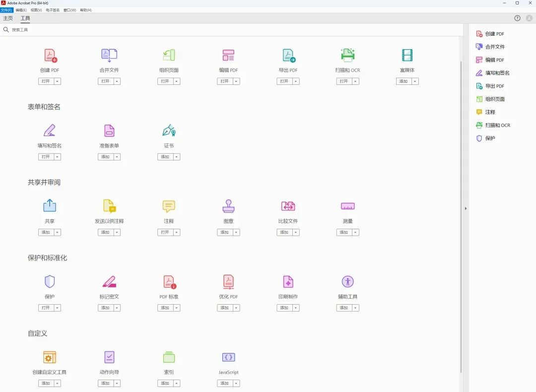Open the 窗口(W) menu

tap(70, 10)
